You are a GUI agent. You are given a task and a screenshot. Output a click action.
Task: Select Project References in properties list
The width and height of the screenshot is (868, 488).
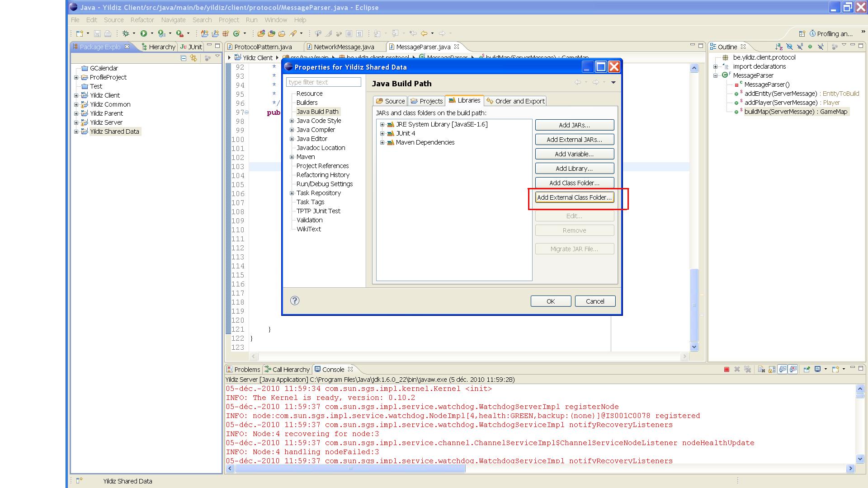[323, 166]
